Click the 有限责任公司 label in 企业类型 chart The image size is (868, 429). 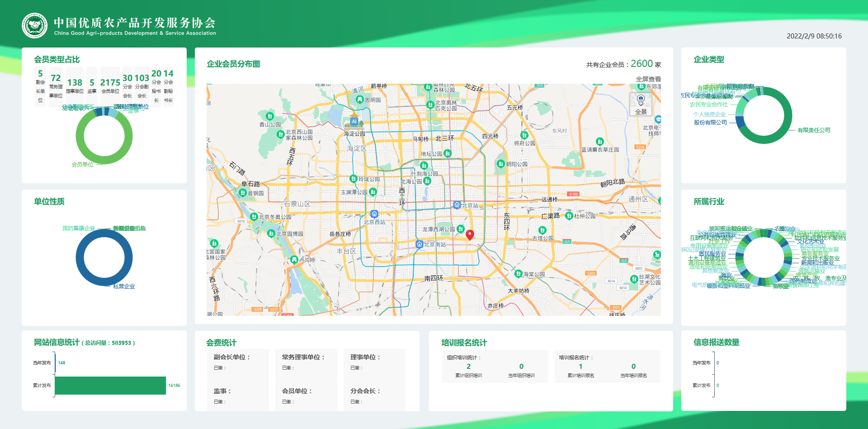813,130
